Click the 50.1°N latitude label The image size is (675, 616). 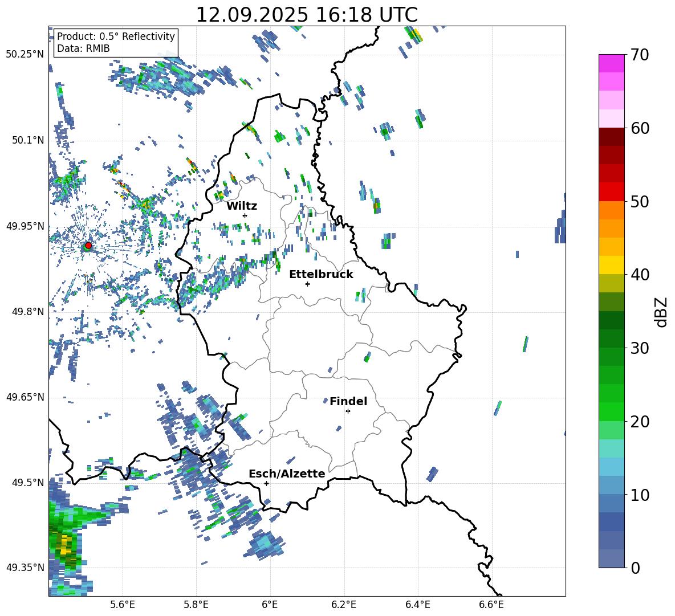28,141
